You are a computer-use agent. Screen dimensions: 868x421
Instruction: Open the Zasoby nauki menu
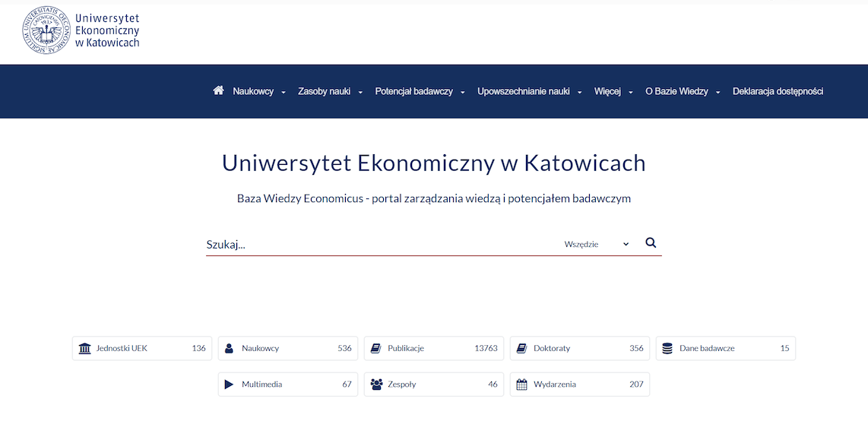(324, 91)
